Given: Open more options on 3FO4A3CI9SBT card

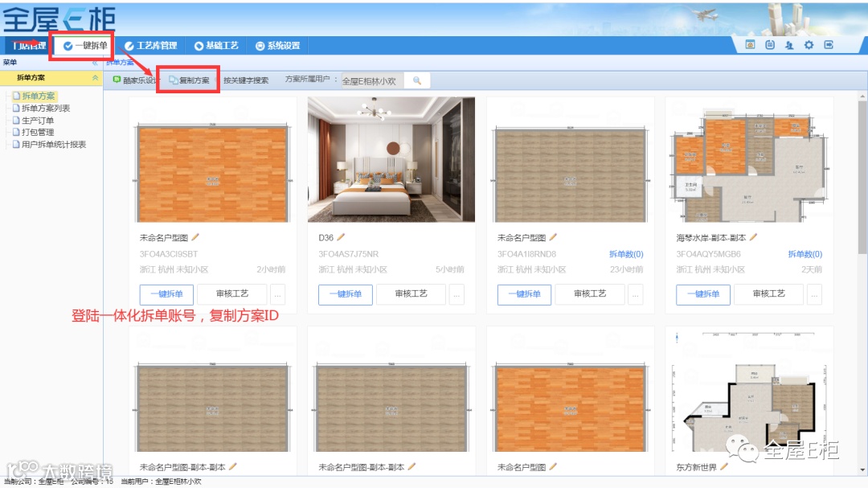Looking at the screenshot, I should [x=278, y=294].
